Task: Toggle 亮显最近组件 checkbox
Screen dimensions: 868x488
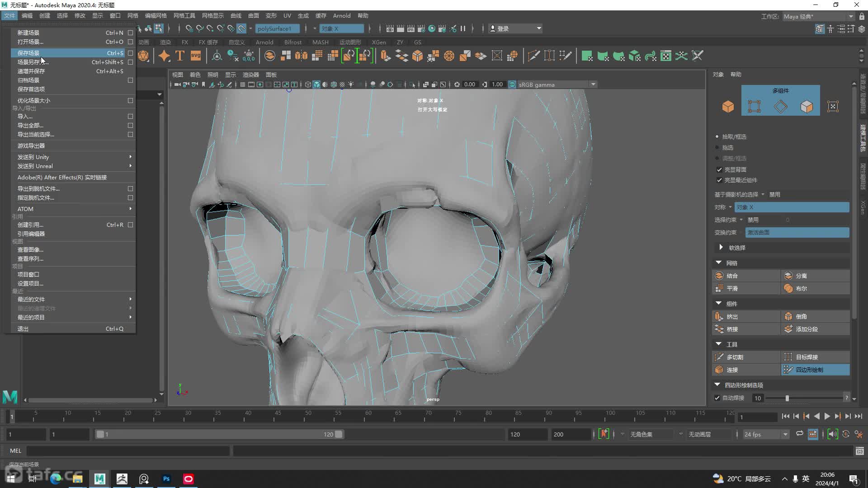Action: (719, 180)
